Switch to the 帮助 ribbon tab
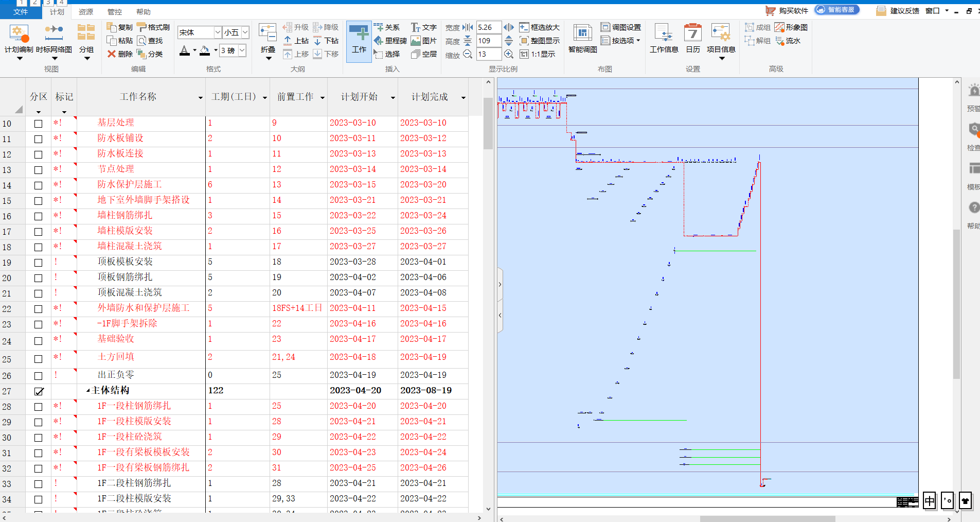 point(144,12)
